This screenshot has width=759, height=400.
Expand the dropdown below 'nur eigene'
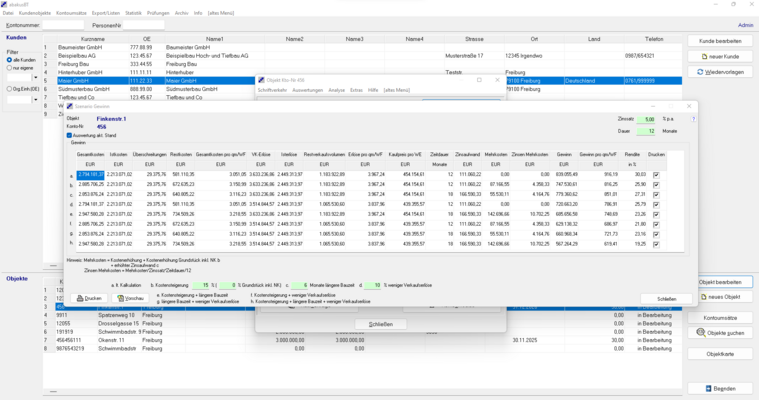(x=36, y=78)
